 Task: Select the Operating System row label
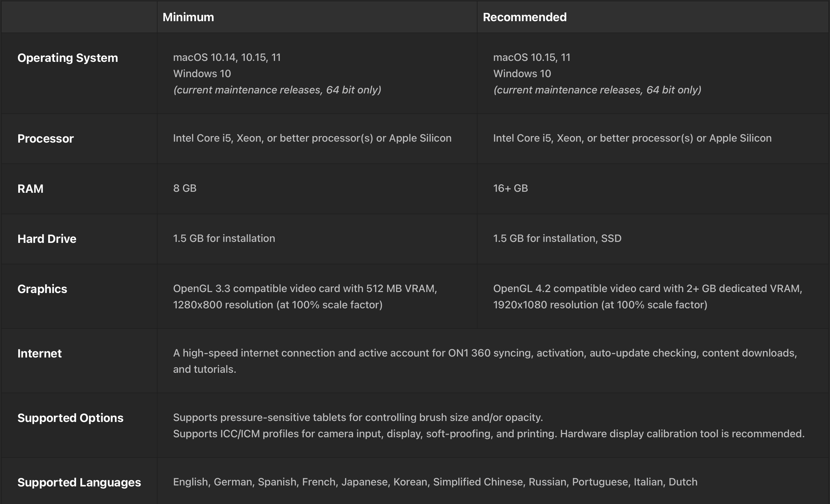(68, 58)
